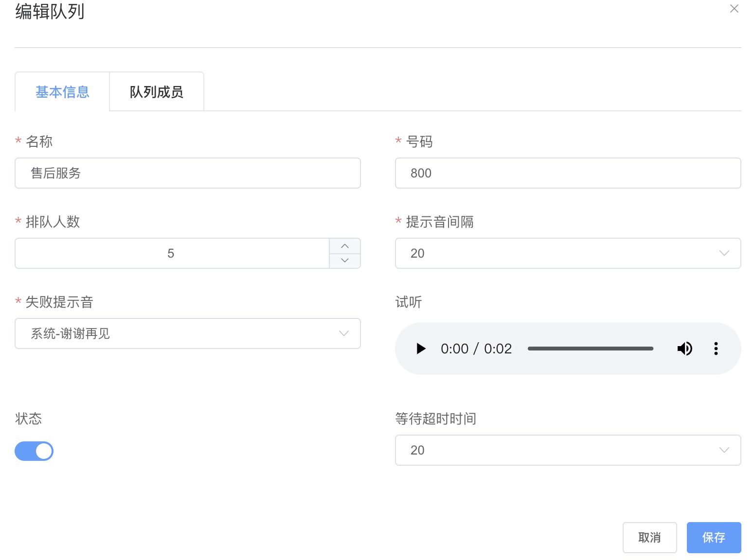754x560 pixels.
Task: Click into the 号码 input field
Action: (x=567, y=173)
